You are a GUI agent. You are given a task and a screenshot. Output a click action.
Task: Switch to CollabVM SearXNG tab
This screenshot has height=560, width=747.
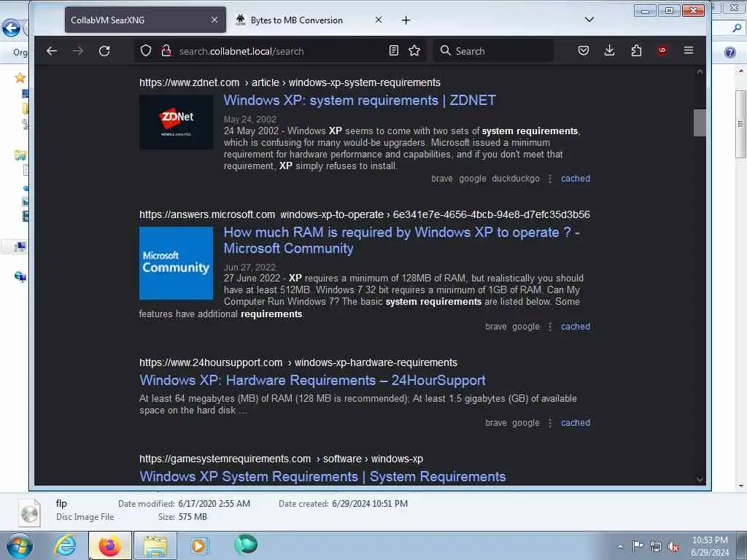click(145, 20)
